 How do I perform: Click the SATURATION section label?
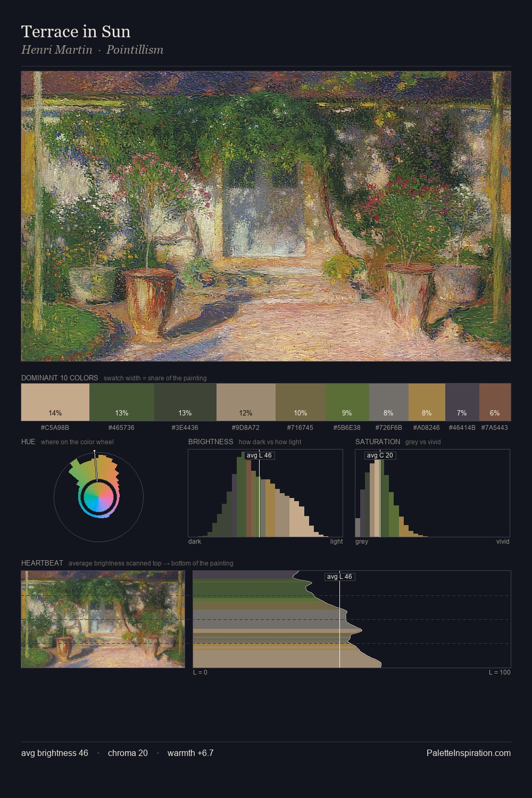(378, 442)
